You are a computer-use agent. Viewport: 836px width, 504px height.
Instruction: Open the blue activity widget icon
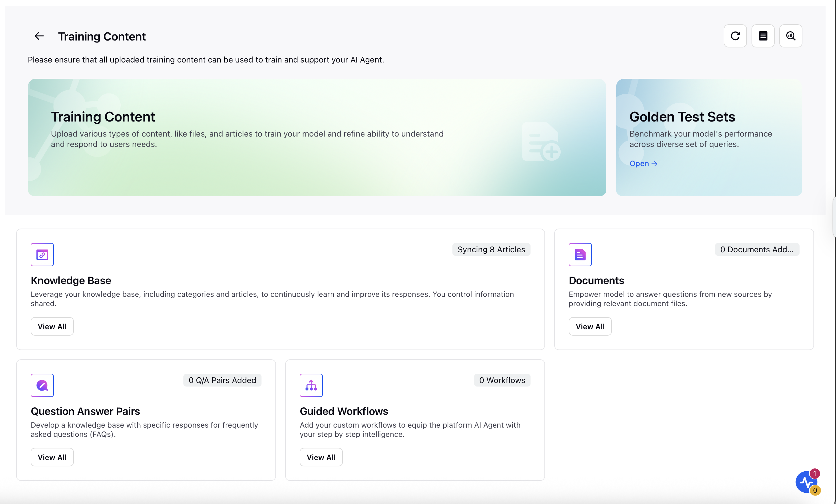[806, 482]
